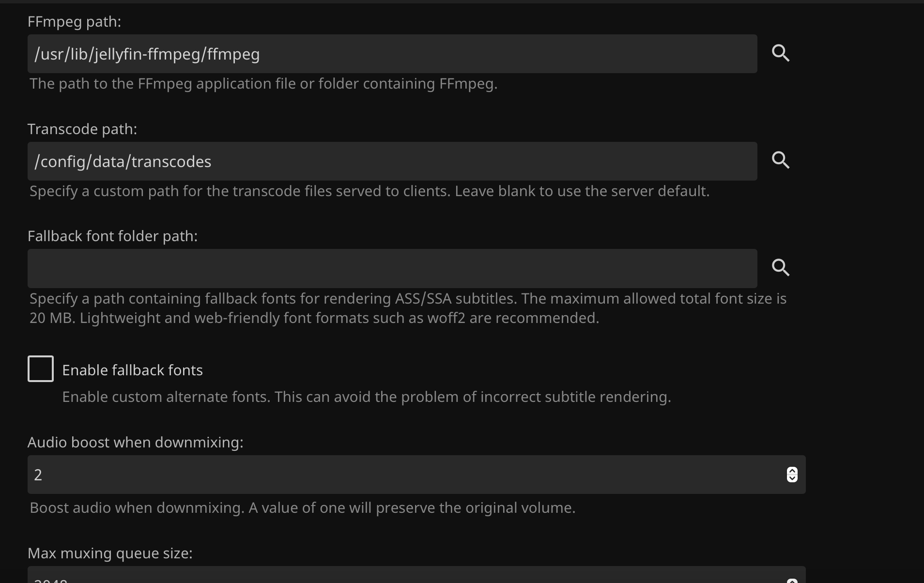This screenshot has height=583, width=924.
Task: Click the "Audio boost when downmixing:" label
Action: [x=135, y=443]
